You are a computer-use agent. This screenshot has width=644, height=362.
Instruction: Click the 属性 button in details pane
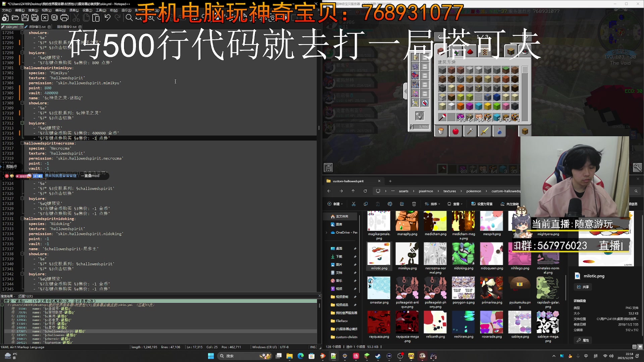point(583,340)
